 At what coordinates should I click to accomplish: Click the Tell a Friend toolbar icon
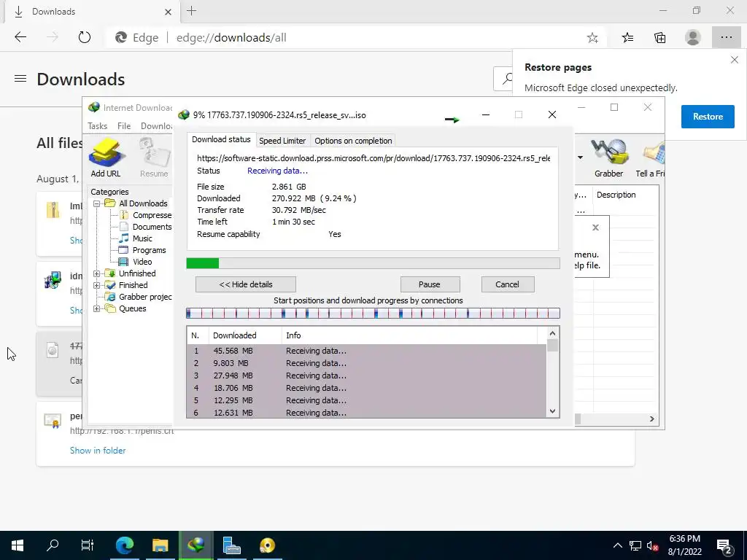pyautogui.click(x=651, y=158)
